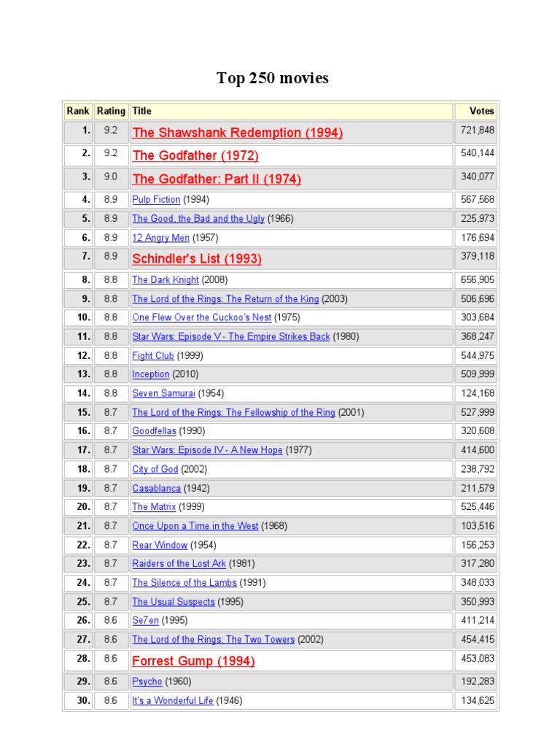This screenshot has height=747, width=560.
Task: Select the vote count 721,848
Action: (x=477, y=130)
